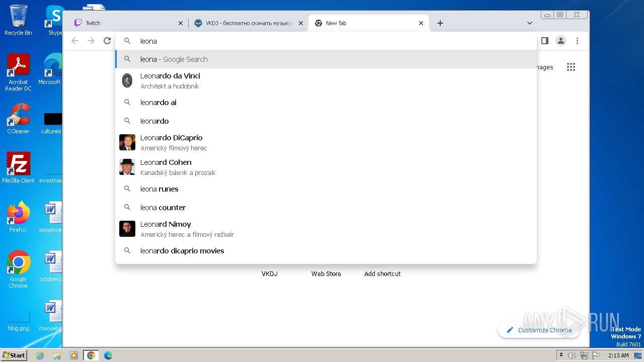Open the Google apps grid

pos(571,67)
